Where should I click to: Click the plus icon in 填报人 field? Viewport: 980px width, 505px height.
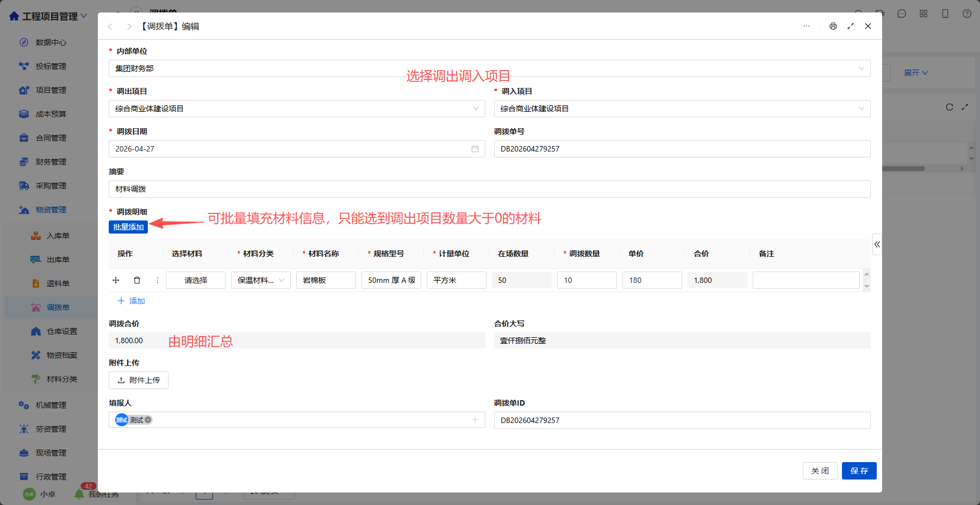click(475, 420)
